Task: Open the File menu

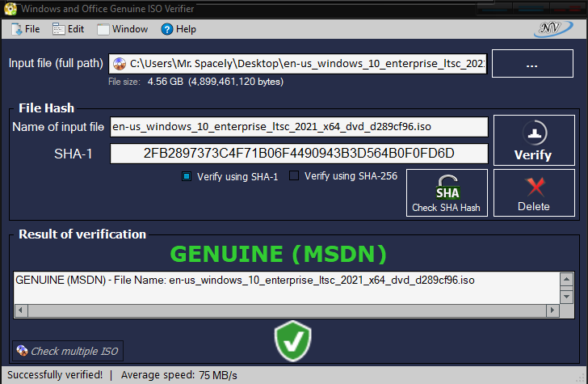Action: click(26, 29)
